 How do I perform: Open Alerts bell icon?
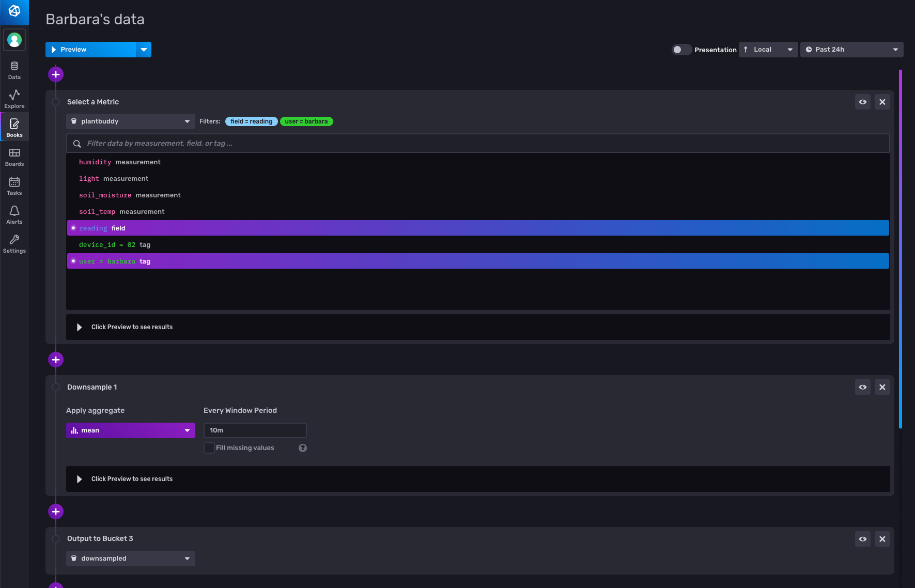(x=14, y=215)
